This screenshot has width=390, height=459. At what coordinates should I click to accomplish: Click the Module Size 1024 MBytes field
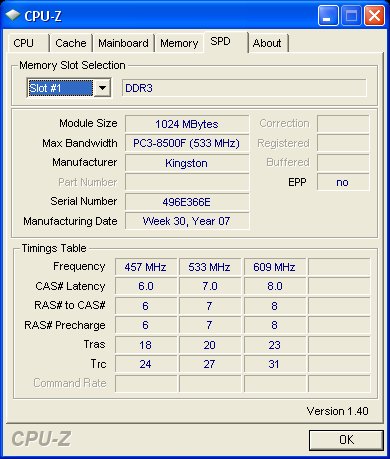tap(187, 124)
